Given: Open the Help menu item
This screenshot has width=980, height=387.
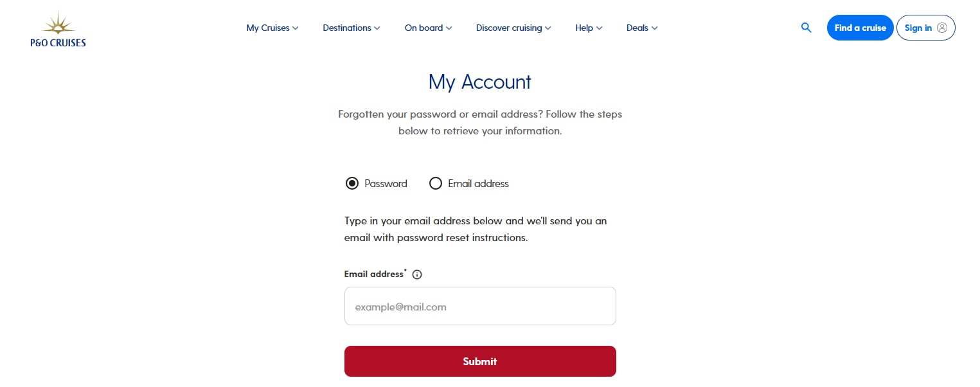Looking at the screenshot, I should coord(589,28).
